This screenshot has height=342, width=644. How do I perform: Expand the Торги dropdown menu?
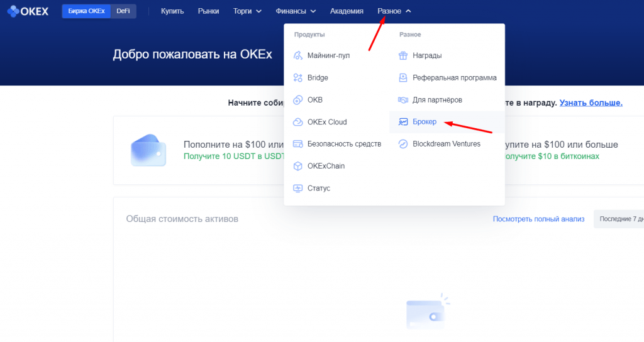[247, 11]
